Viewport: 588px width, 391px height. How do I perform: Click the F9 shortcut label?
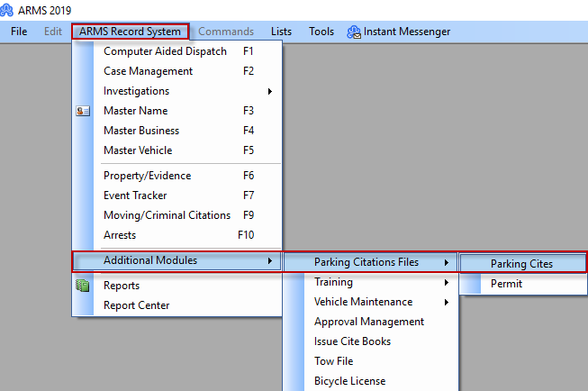(249, 215)
